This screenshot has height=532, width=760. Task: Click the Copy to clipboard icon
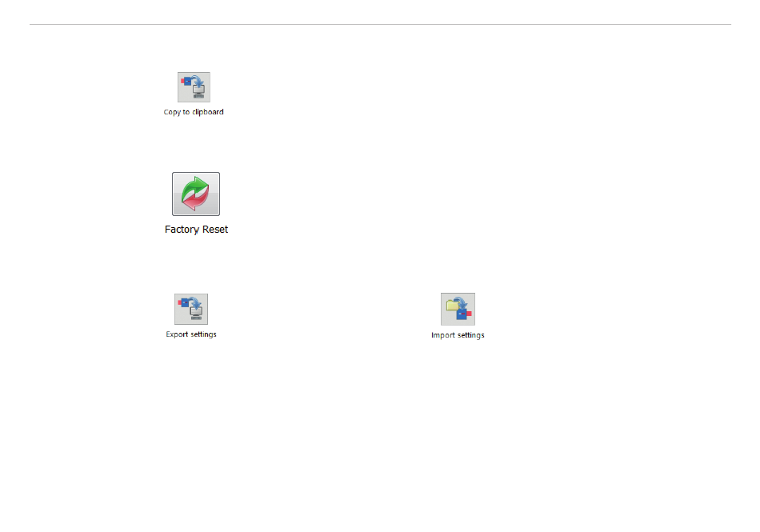coord(194,87)
